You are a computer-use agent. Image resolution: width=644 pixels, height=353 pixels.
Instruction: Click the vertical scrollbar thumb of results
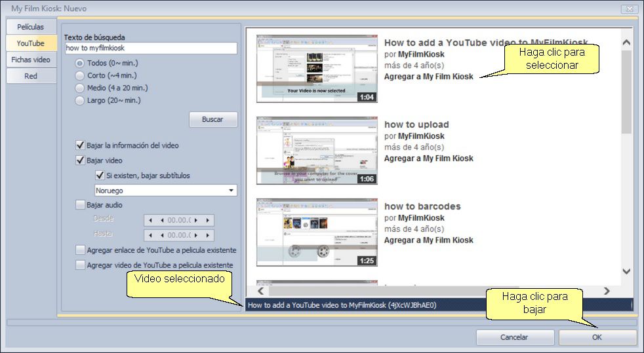point(626,92)
